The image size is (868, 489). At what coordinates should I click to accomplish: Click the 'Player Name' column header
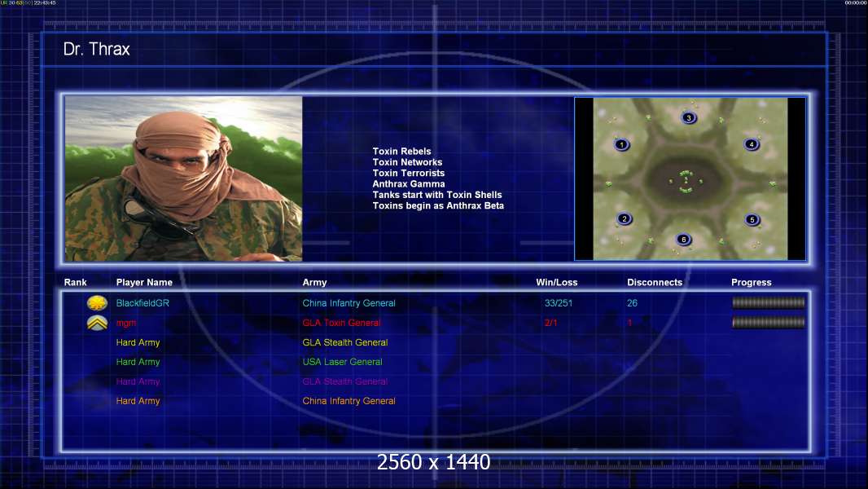pos(144,283)
